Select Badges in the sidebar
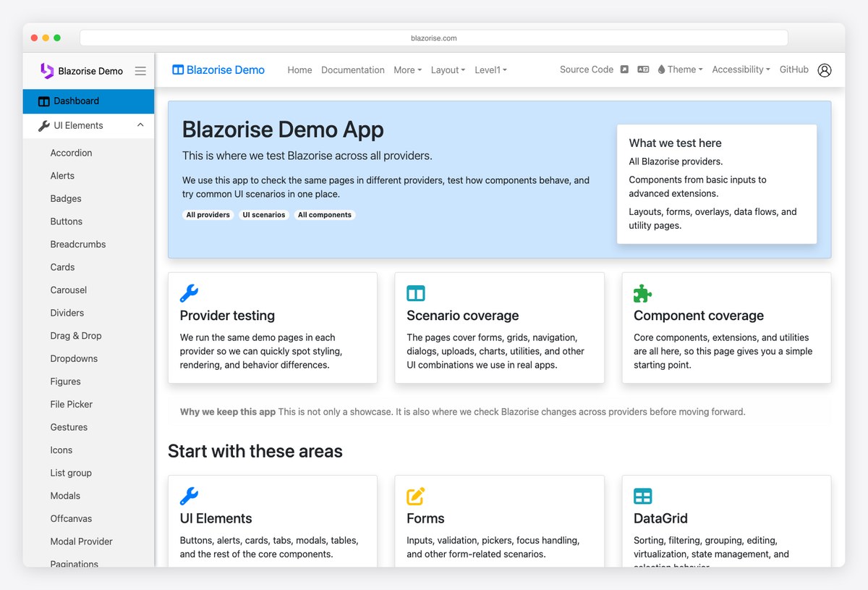The height and width of the screenshot is (590, 868). pyautogui.click(x=66, y=198)
